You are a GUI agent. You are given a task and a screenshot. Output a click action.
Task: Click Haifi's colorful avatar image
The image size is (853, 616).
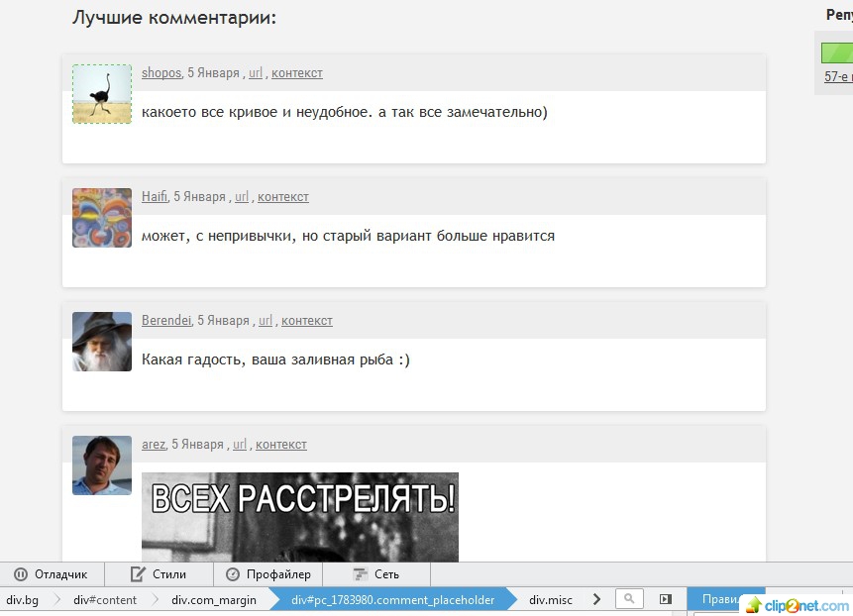(102, 218)
